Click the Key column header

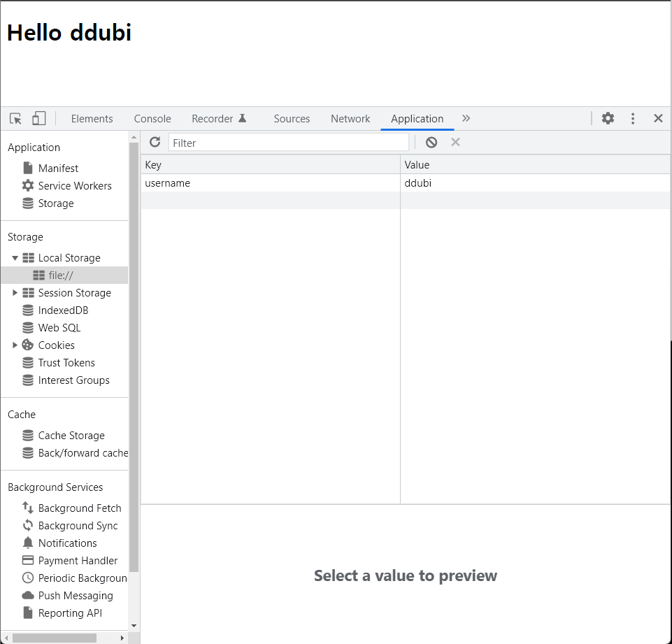point(271,164)
